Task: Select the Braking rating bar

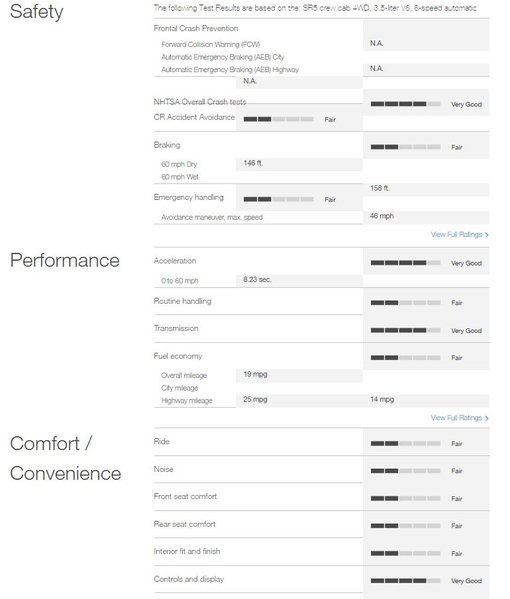Action: (x=405, y=147)
